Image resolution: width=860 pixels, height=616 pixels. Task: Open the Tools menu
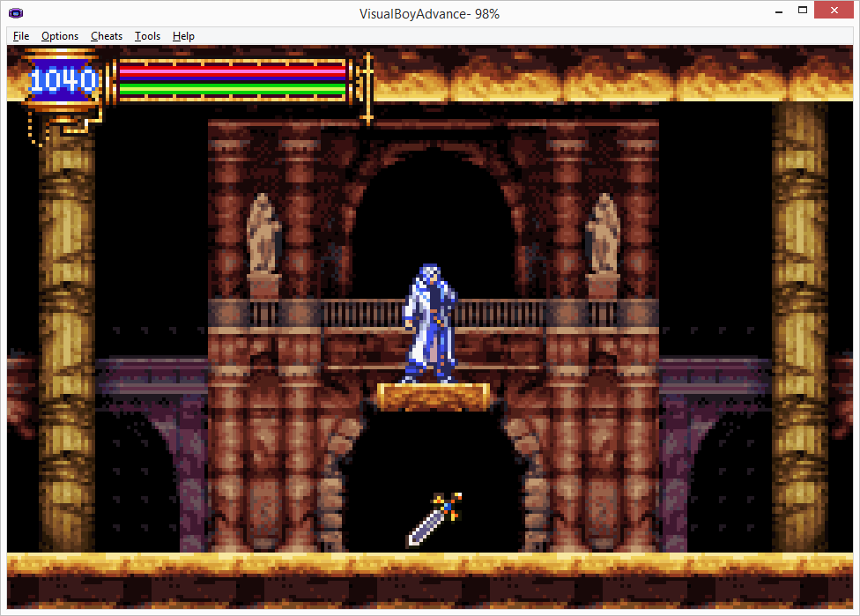147,36
